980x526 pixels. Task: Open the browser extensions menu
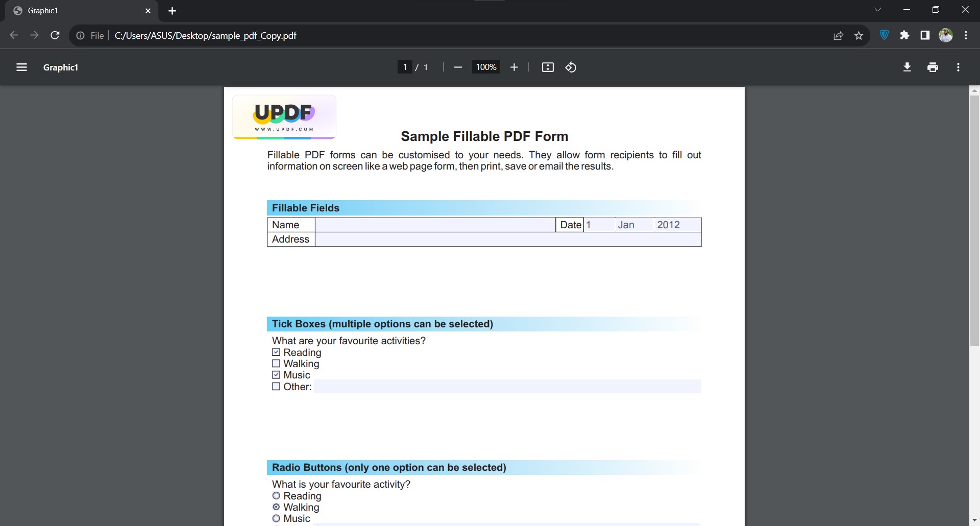[x=904, y=35]
